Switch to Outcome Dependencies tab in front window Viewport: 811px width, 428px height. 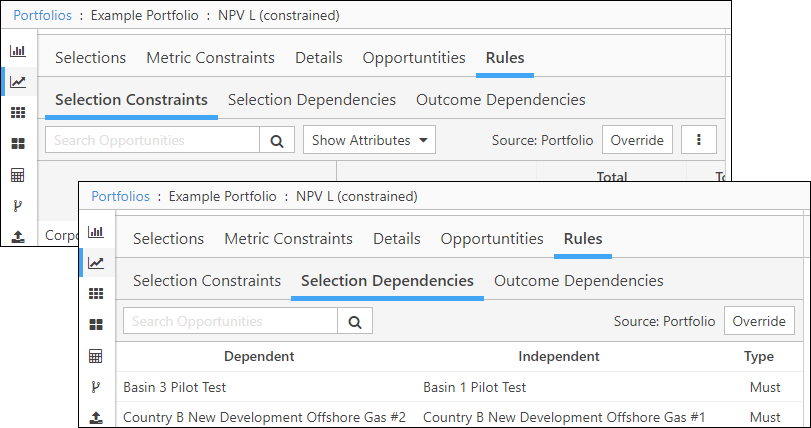579,281
